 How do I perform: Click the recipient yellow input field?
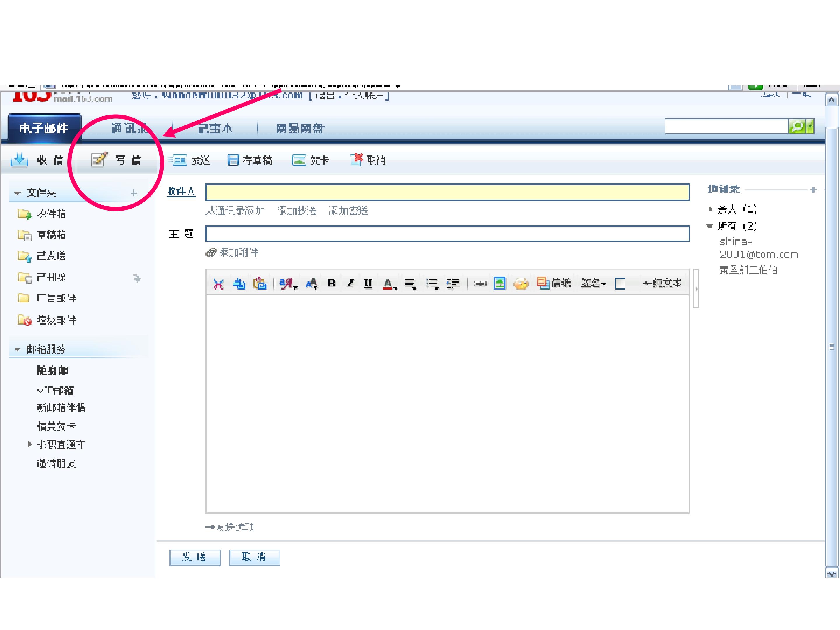click(447, 192)
